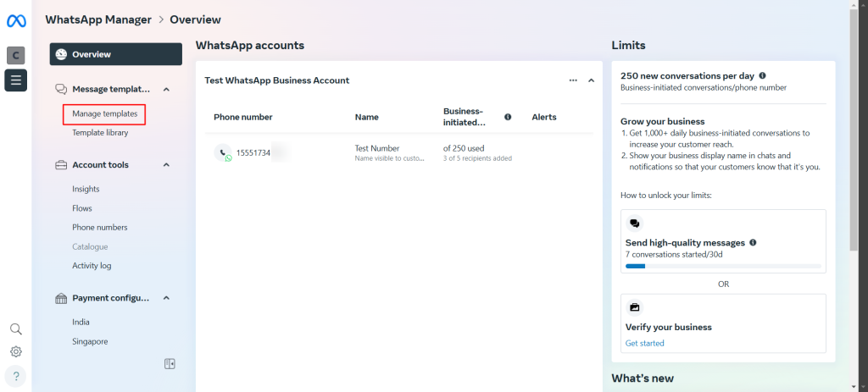Click '7 conversations started/30d' text
Screen dimensions: 868x392
click(x=674, y=255)
